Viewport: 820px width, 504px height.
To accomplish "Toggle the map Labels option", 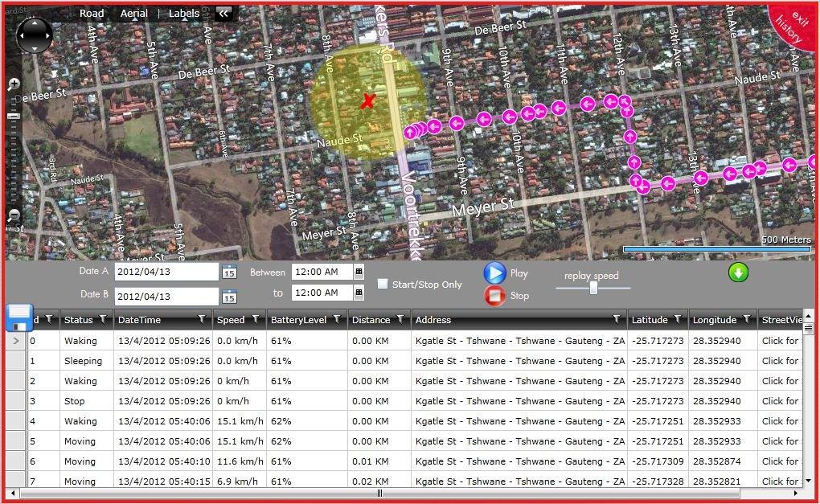I will click(x=184, y=13).
